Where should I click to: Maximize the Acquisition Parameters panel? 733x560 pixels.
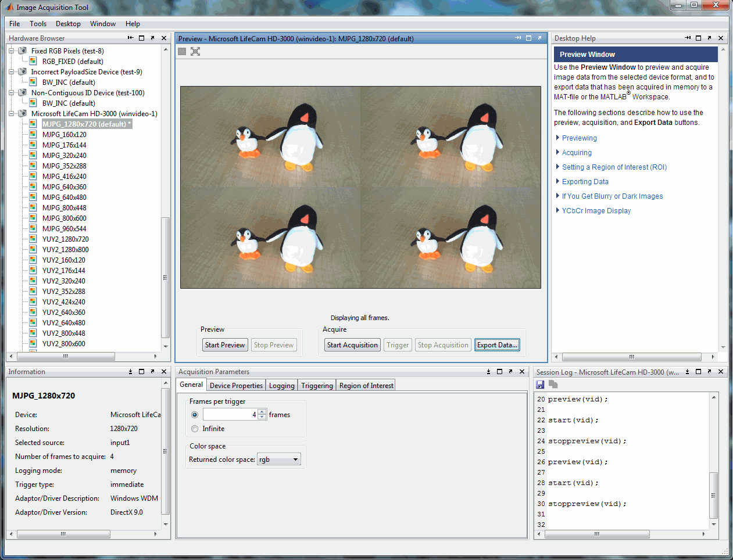tap(499, 371)
